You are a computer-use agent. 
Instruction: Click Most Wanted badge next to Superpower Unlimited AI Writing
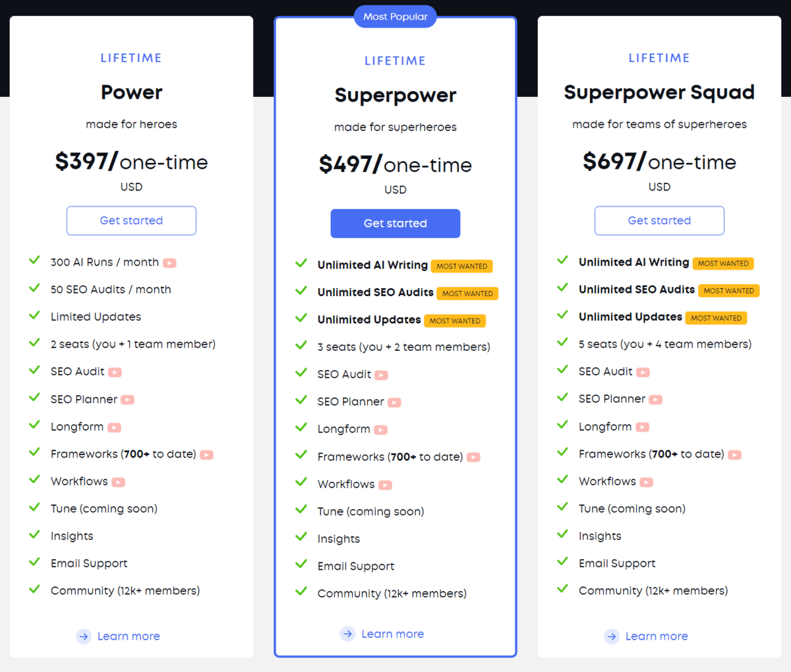coord(461,266)
